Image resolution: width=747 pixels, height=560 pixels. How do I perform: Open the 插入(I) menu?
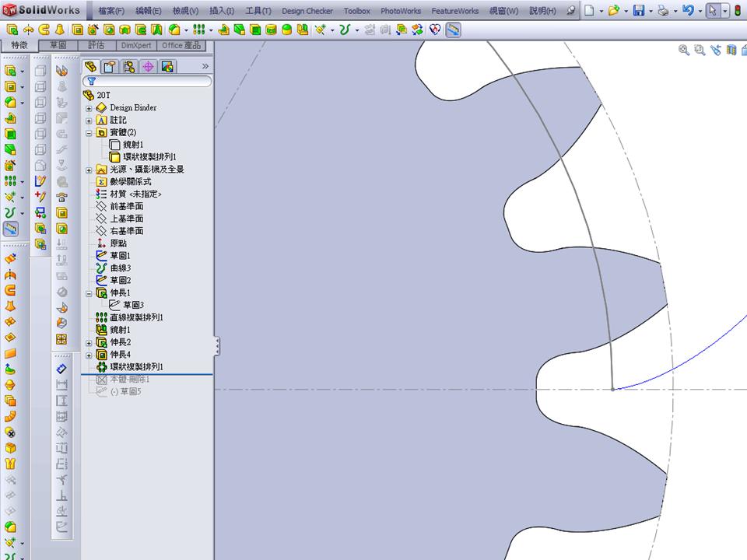(222, 10)
